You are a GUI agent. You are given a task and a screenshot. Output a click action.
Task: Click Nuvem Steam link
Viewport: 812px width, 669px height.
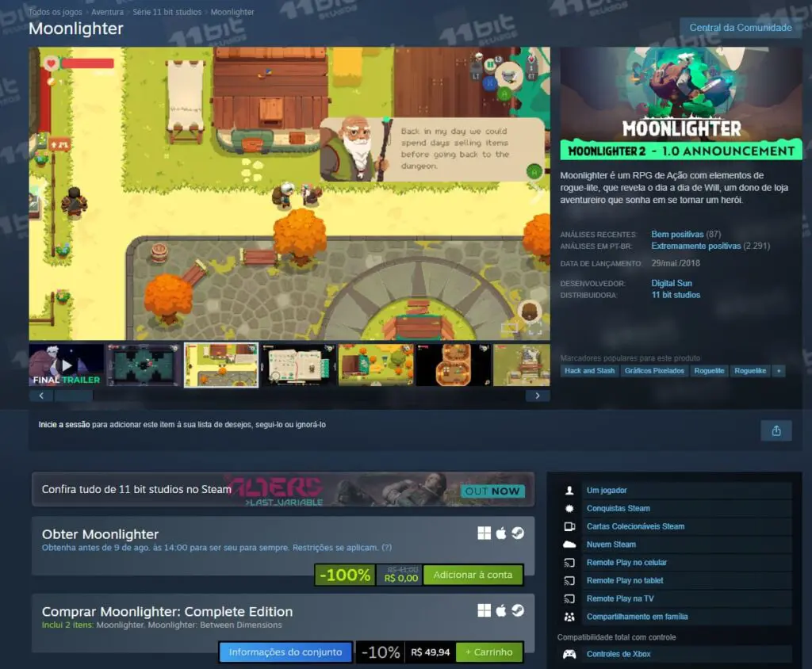click(611, 545)
